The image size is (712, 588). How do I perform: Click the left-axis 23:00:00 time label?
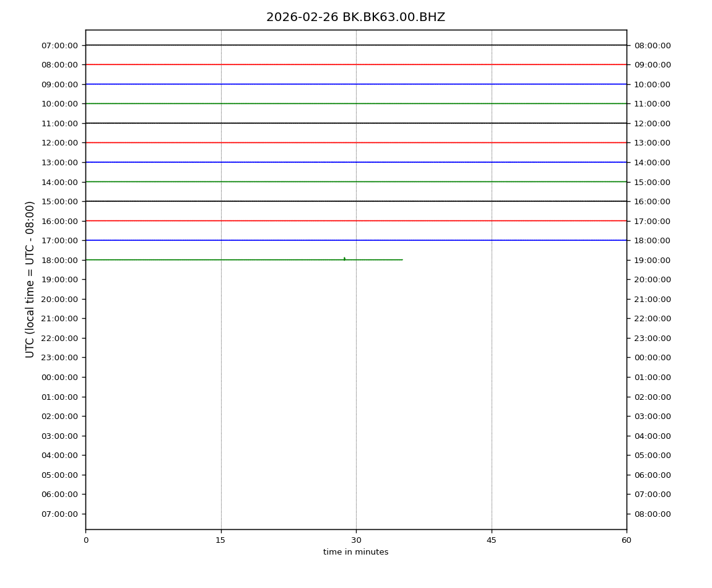tap(59, 358)
